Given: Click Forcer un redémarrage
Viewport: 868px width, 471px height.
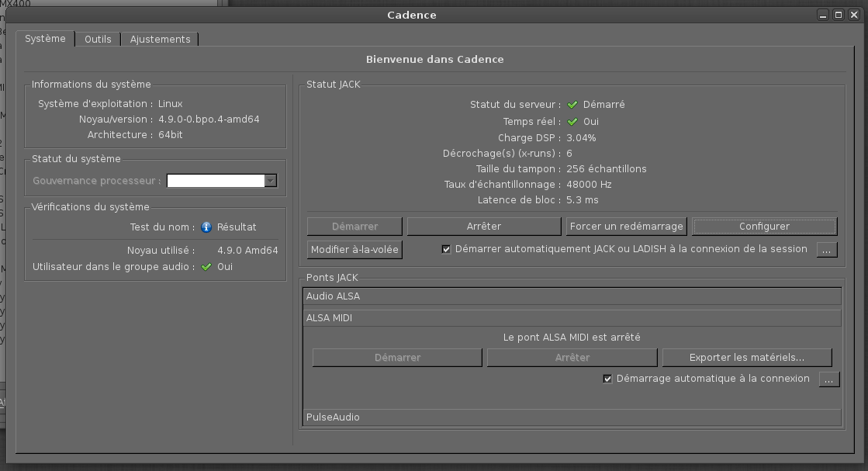Looking at the screenshot, I should pos(626,227).
